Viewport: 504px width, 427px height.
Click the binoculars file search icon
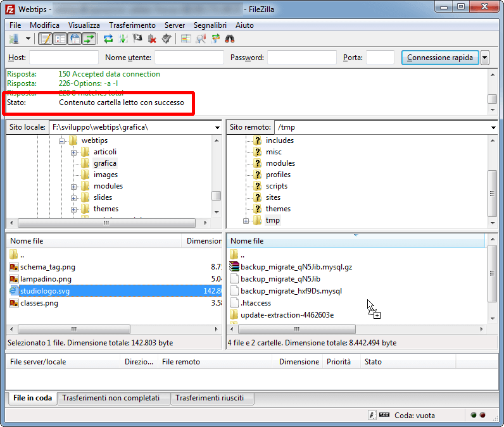[x=230, y=39]
